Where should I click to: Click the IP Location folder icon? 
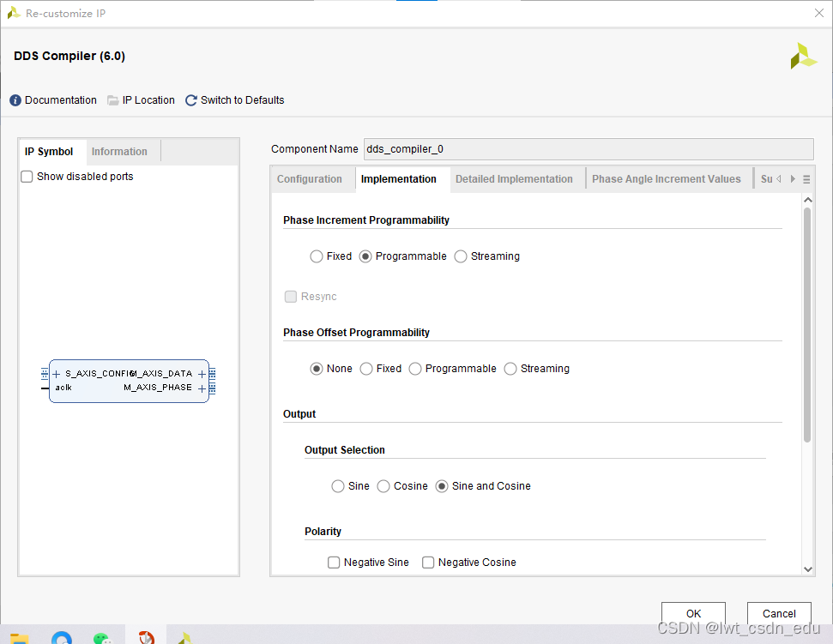coord(112,100)
